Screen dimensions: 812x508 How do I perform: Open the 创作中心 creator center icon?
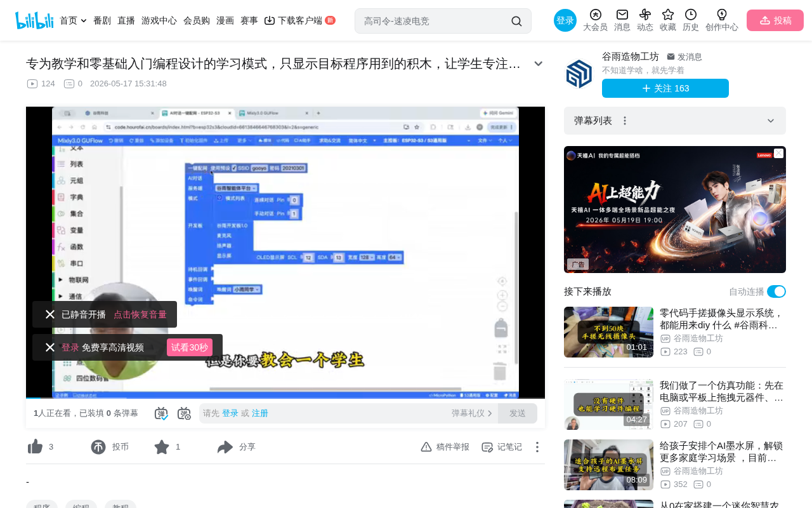click(x=722, y=20)
